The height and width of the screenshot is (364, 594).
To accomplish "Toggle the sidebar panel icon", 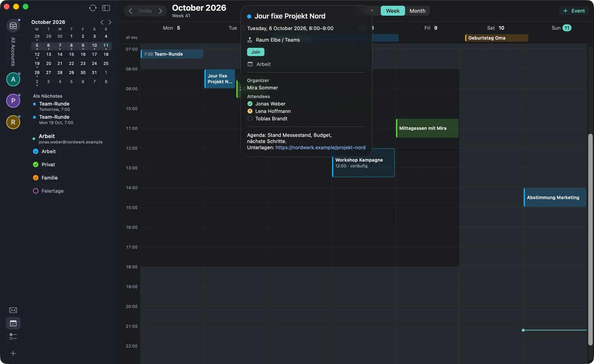I will (x=106, y=8).
